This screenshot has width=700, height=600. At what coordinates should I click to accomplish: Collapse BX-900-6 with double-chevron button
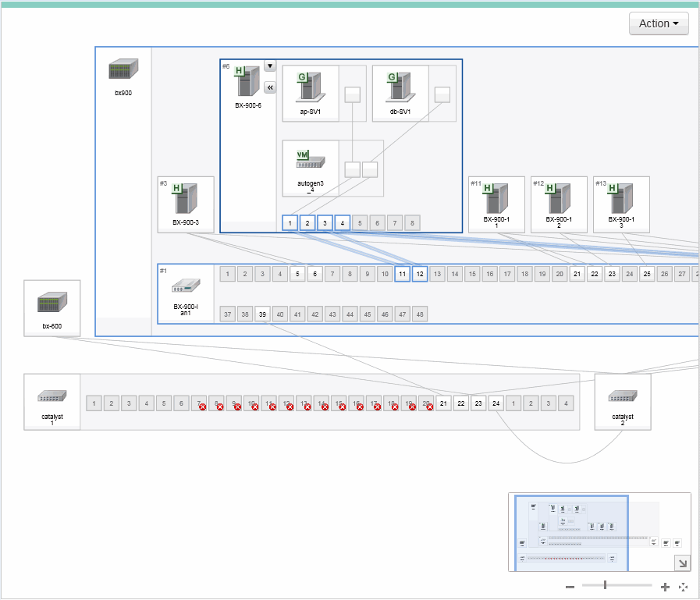pyautogui.click(x=270, y=87)
